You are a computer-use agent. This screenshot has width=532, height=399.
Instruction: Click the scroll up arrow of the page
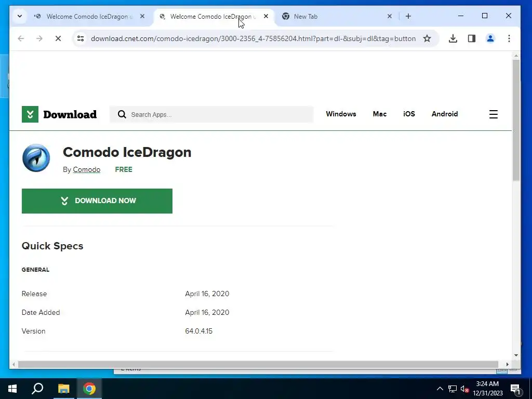tap(516, 56)
